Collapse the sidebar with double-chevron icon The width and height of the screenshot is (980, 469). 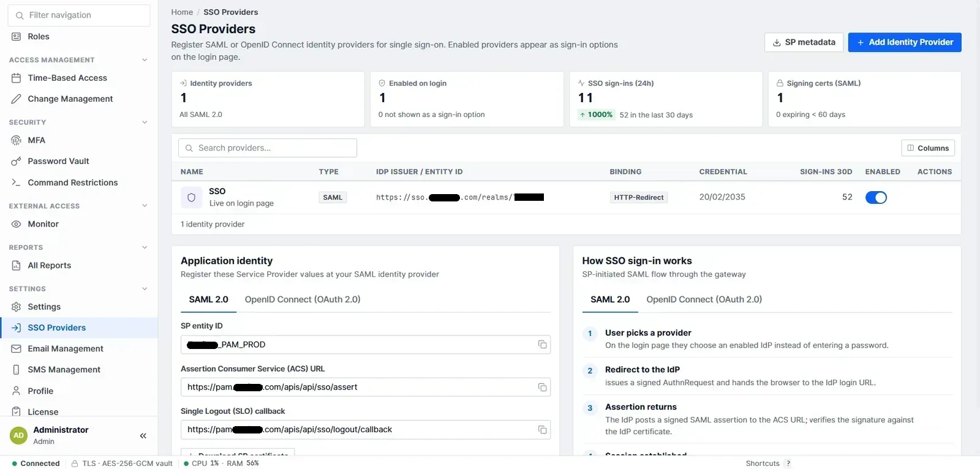143,436
